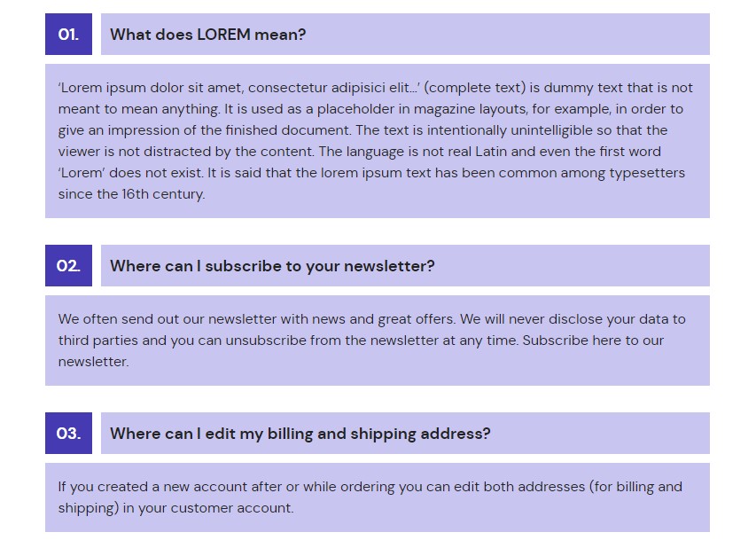
Task: Collapse the billing and shipping address question
Action: pyautogui.click(x=405, y=434)
